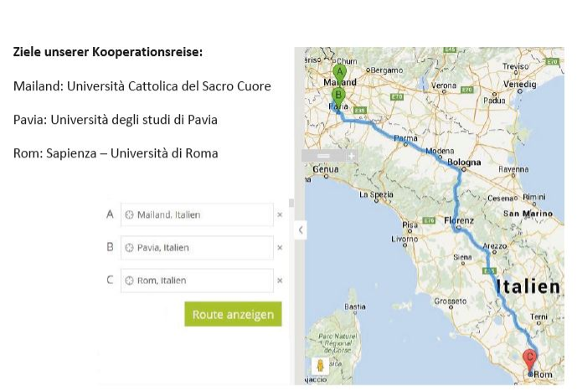Screen dimensions: 577x392
Task: Remove the Rom, Italien waypoint
Action: [280, 281]
